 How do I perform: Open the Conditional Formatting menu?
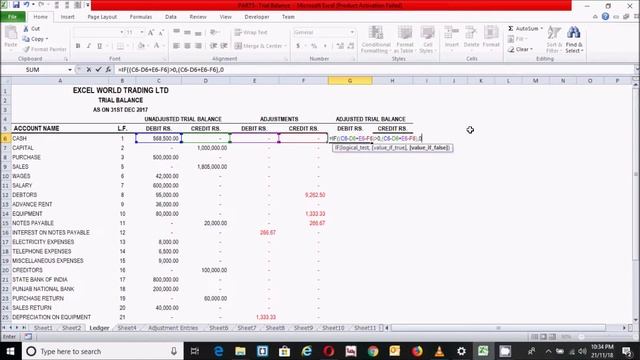(x=376, y=39)
